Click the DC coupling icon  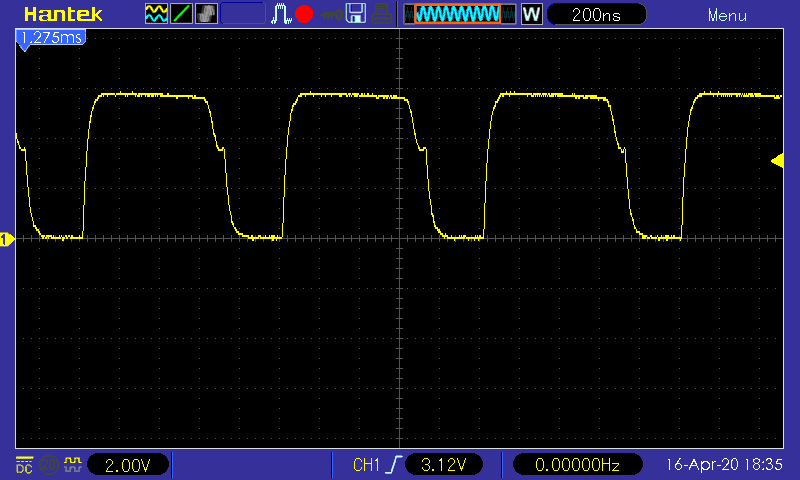[24, 465]
